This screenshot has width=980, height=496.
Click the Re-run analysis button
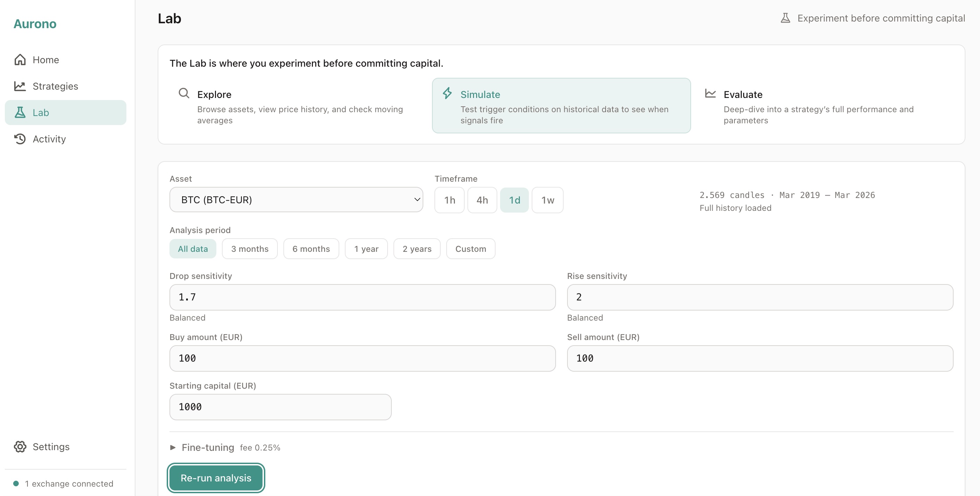click(215, 478)
